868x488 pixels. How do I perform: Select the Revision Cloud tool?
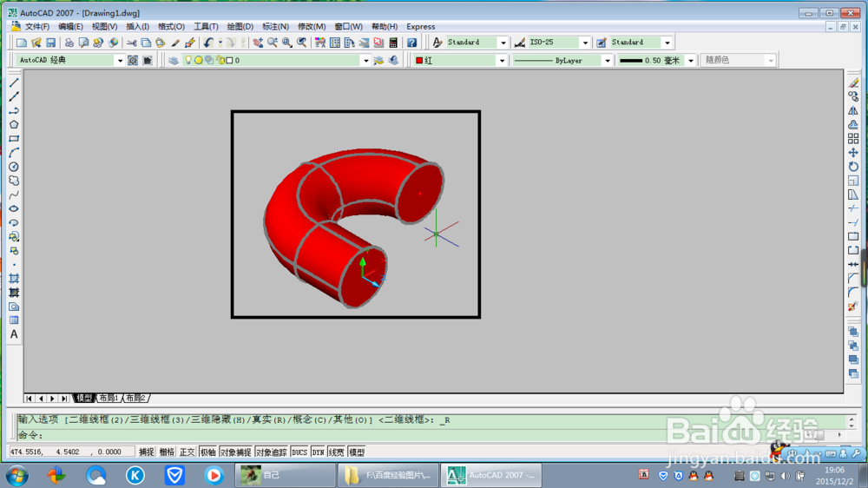point(14,181)
